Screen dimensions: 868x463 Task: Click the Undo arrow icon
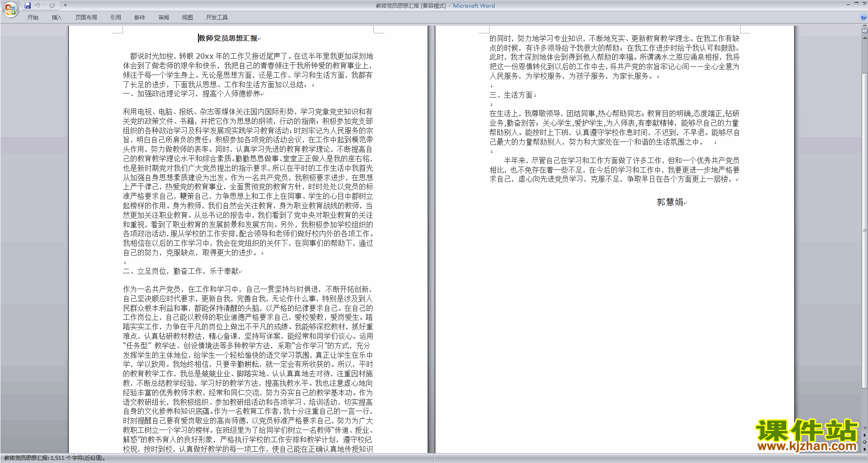(38, 5)
